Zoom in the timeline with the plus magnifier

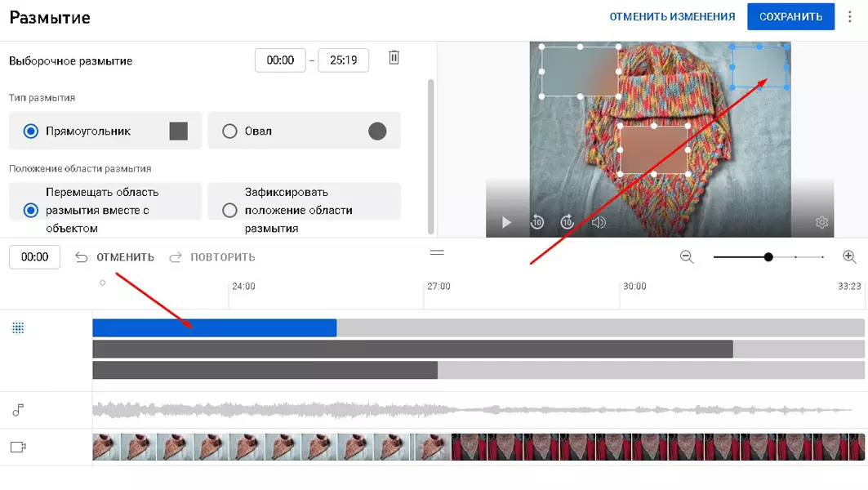tap(849, 256)
